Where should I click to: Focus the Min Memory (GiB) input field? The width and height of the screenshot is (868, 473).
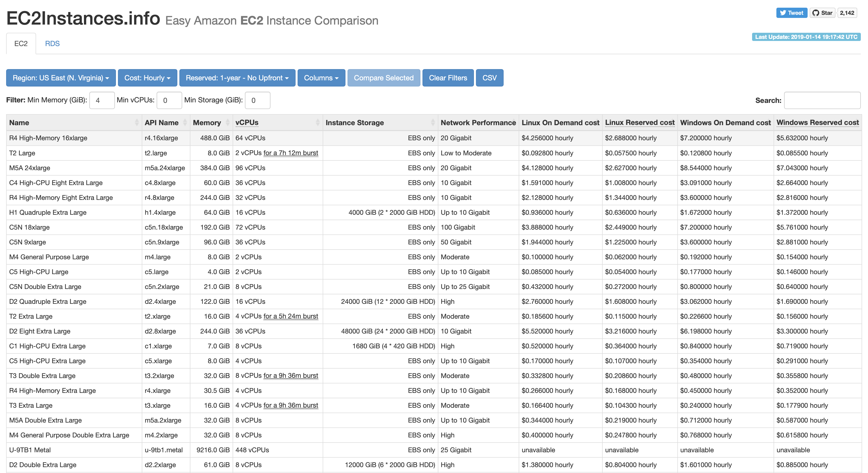[x=102, y=101]
